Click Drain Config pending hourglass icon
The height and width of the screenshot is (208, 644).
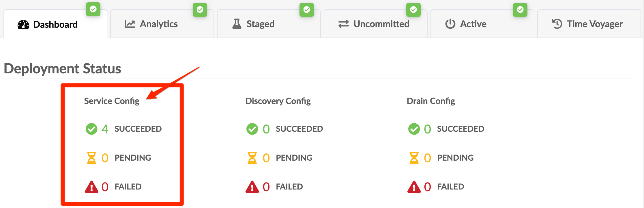414,158
